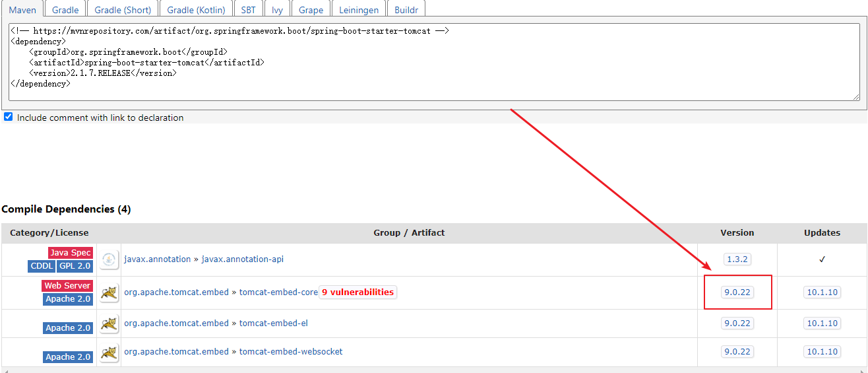The height and width of the screenshot is (373, 868).
Task: Open the tomcat-embed-websocket artifact link
Action: [x=291, y=352]
